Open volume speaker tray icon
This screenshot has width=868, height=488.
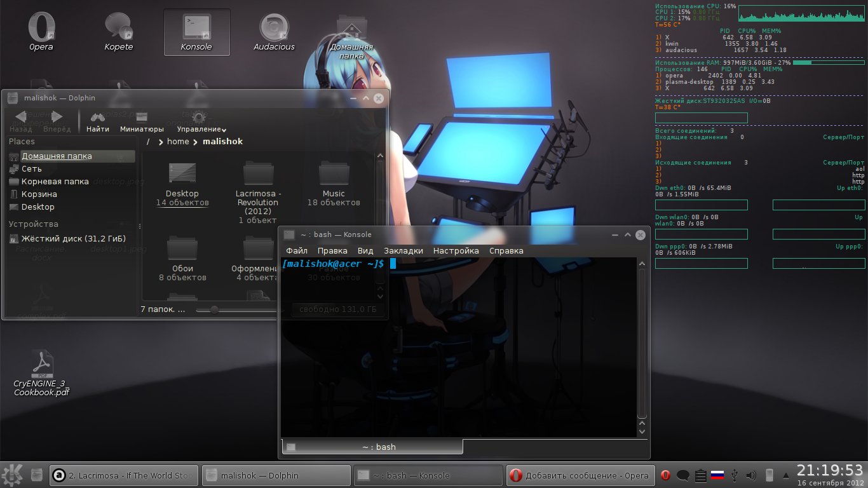click(751, 475)
